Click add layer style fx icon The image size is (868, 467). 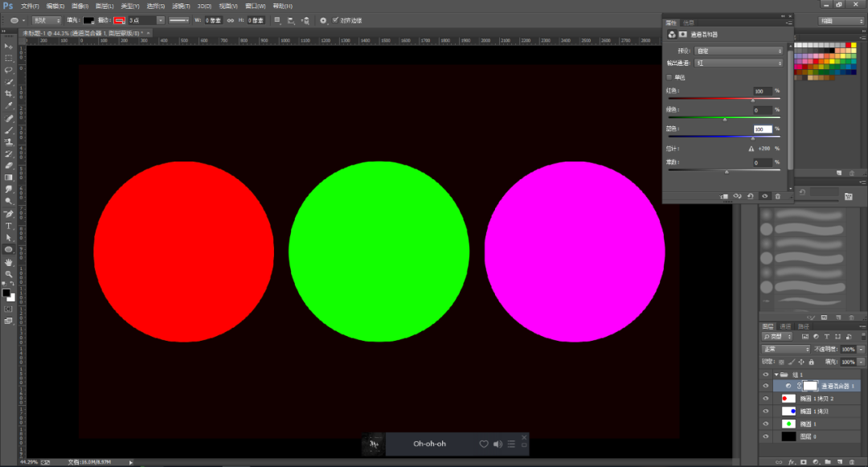(x=791, y=462)
